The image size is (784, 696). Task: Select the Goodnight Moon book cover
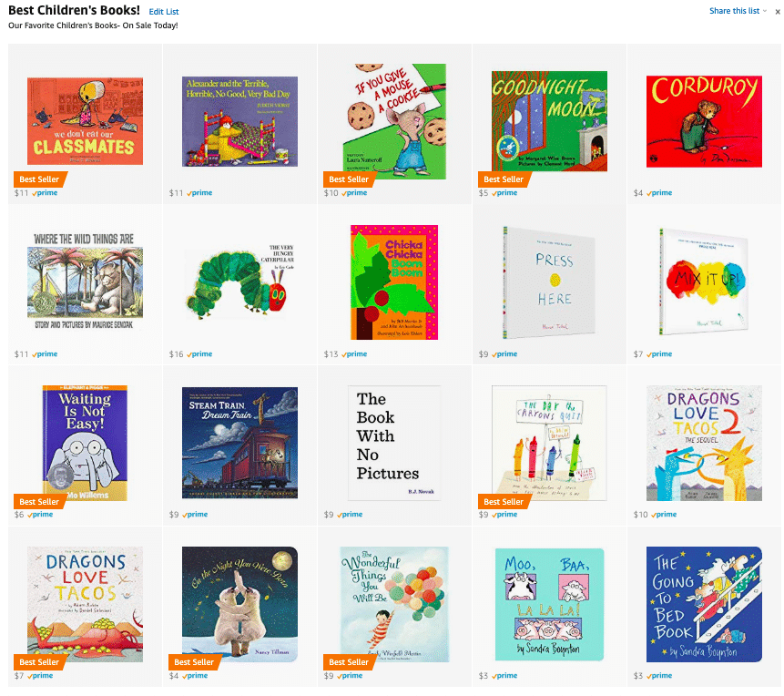click(549, 121)
